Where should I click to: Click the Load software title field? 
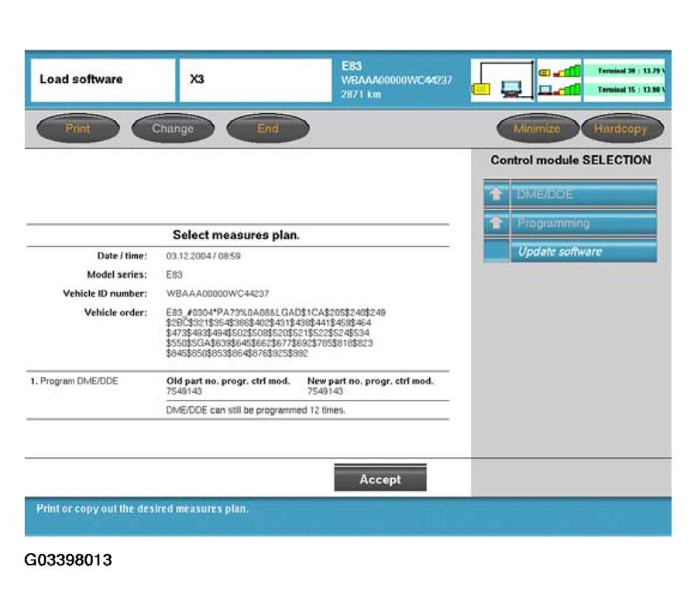pos(102,80)
